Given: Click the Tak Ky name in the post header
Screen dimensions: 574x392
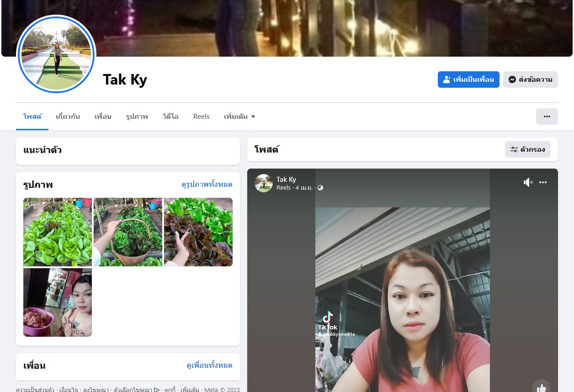Looking at the screenshot, I should click(x=286, y=180).
